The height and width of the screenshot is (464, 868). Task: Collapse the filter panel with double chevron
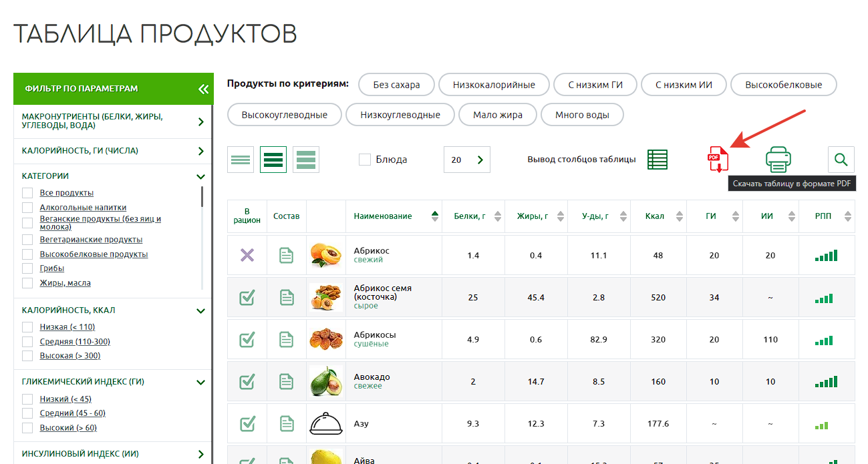coord(203,89)
